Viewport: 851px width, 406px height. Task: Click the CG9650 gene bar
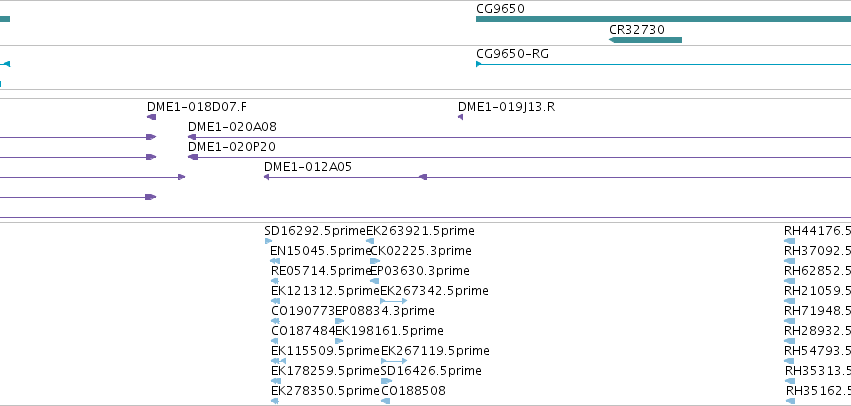663,19
